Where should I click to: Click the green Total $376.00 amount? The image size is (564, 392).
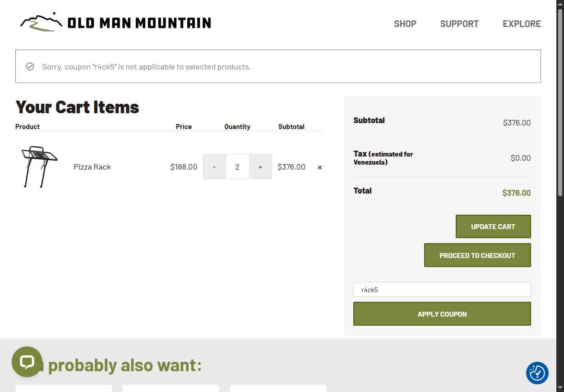[517, 193]
